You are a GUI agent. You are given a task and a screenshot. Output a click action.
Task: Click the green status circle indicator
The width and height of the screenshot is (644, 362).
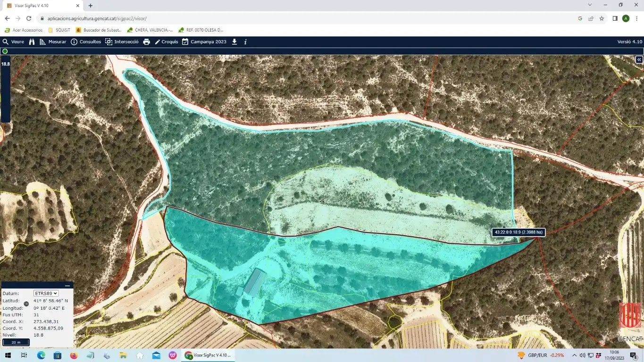point(5,51)
